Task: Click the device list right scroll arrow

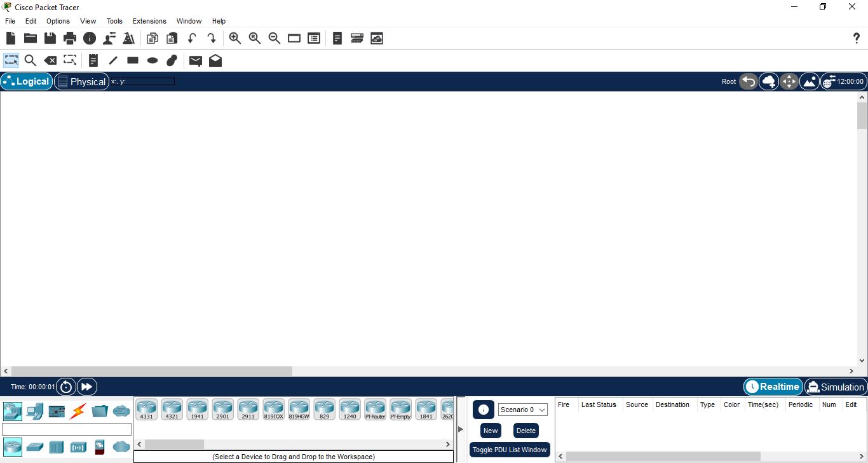Action: point(448,444)
